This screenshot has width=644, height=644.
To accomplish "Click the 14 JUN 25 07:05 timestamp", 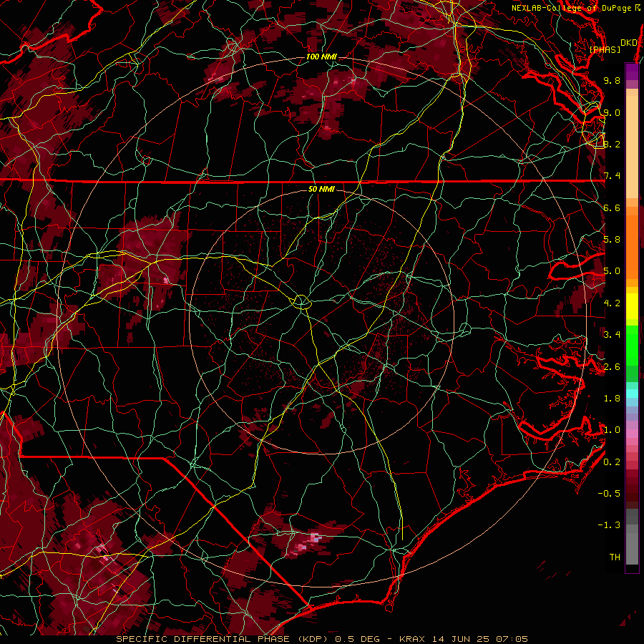I will [x=479, y=639].
